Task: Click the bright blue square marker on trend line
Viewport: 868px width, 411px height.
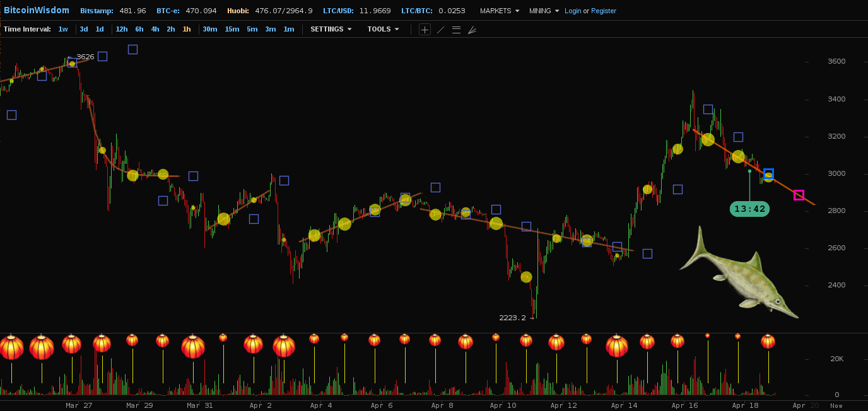Action: click(768, 173)
